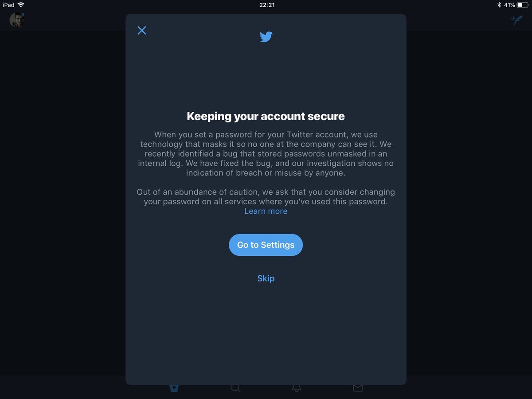The height and width of the screenshot is (399, 532).
Task: Open the Search tab magnifier icon
Action: click(235, 388)
